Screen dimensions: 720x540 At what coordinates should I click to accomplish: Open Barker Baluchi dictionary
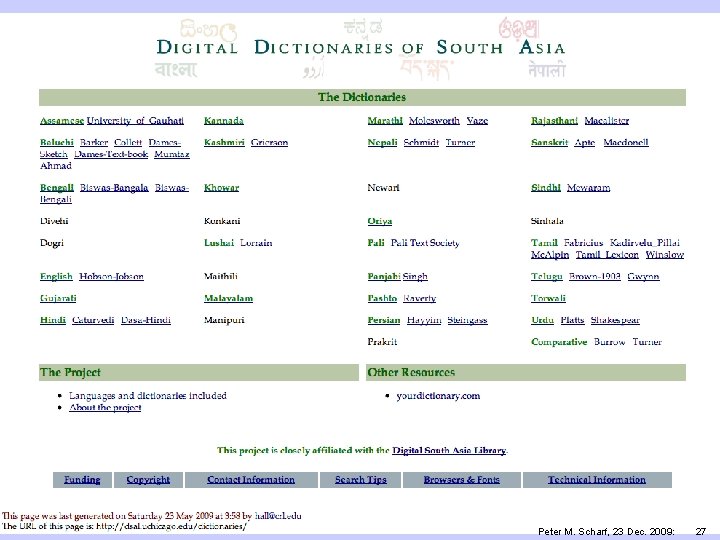coord(94,142)
